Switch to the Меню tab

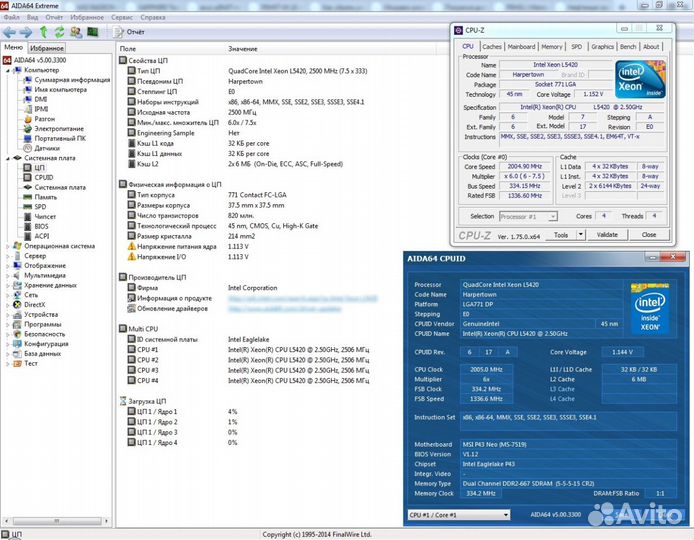[x=13, y=47]
